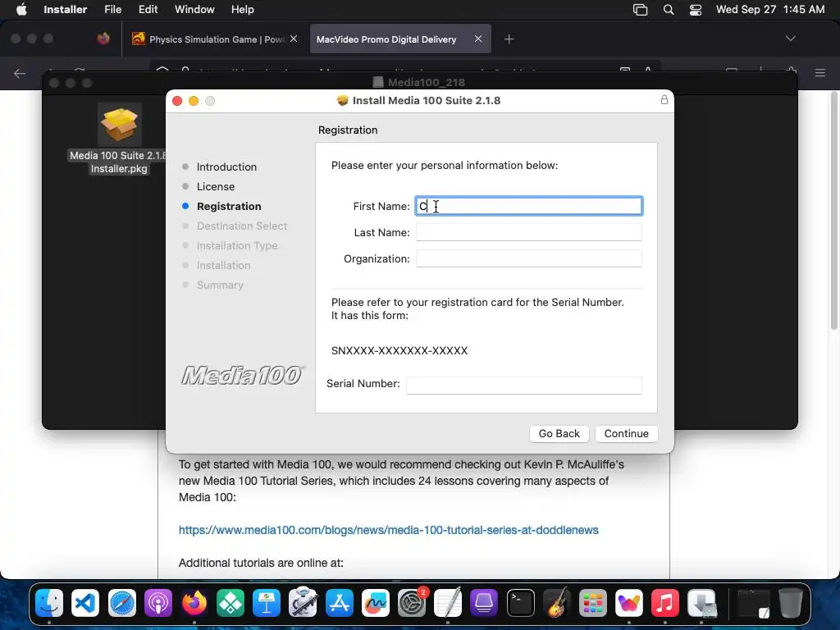This screenshot has width=840, height=630.
Task: Click Summary step in installer sidebar
Action: click(220, 285)
